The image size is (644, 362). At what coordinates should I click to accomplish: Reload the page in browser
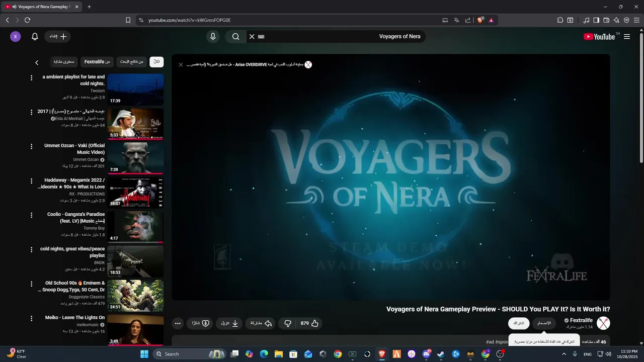pyautogui.click(x=27, y=20)
